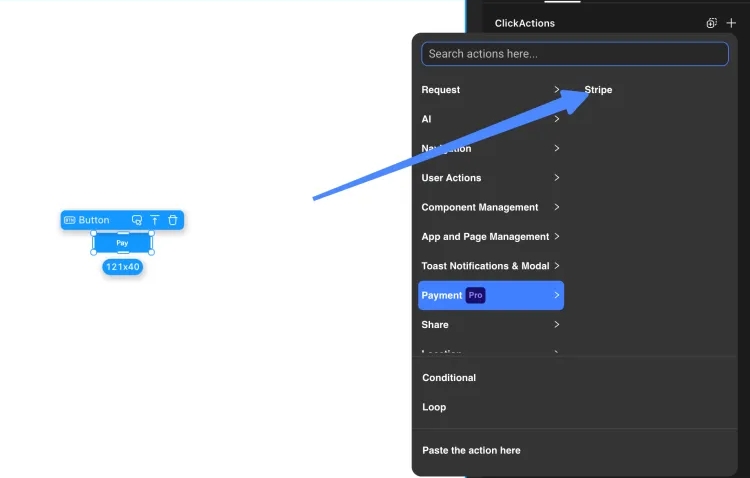This screenshot has height=478, width=750.
Task: Add a Loop action
Action: coord(434,407)
